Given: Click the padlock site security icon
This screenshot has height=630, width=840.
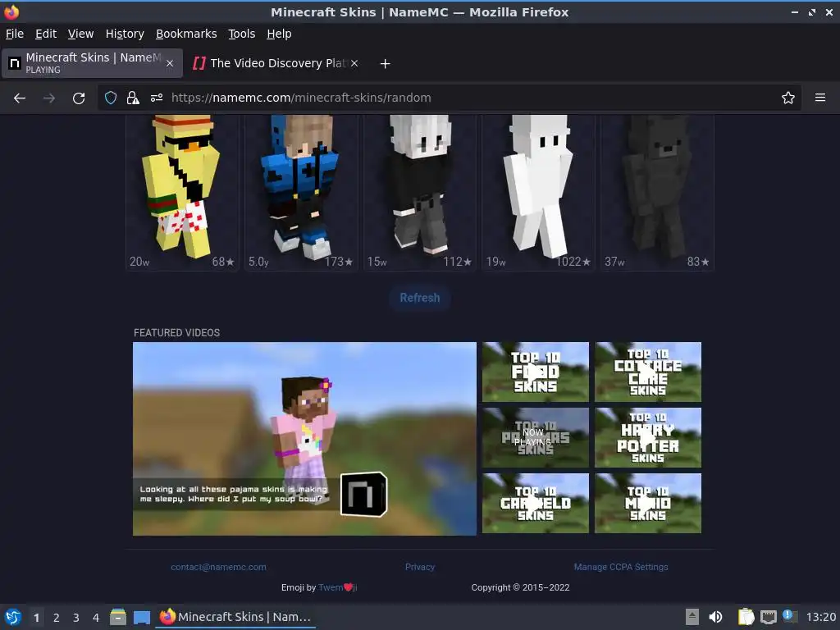Looking at the screenshot, I should pos(133,98).
